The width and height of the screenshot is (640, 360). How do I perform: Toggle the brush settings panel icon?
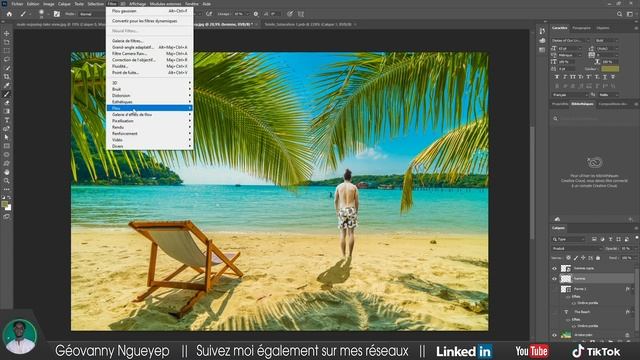click(x=57, y=14)
